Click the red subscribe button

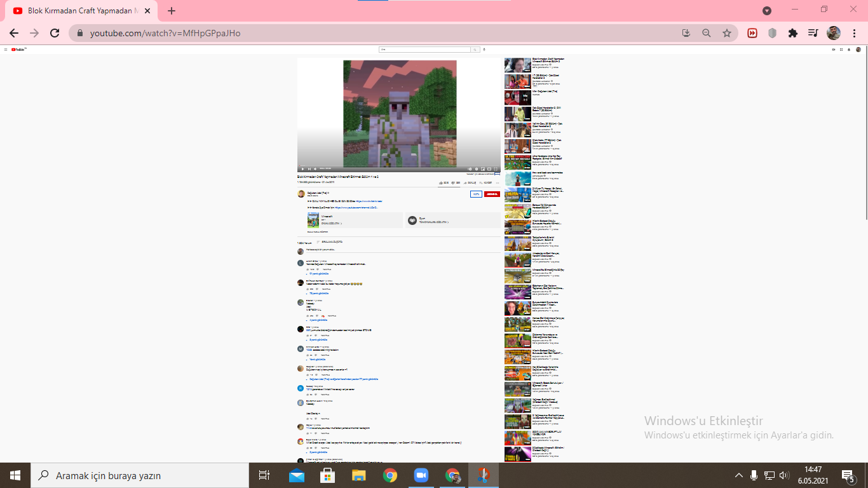pyautogui.click(x=492, y=194)
